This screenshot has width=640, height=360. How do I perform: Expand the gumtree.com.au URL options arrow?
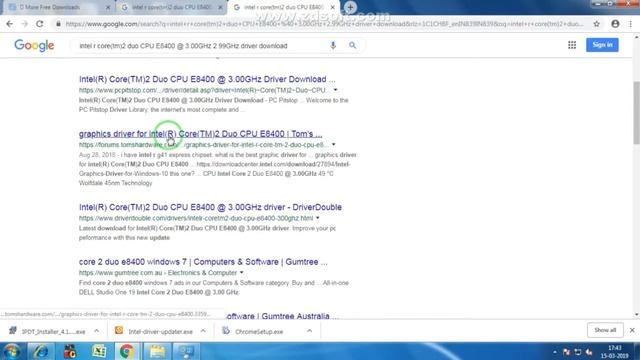(241, 273)
